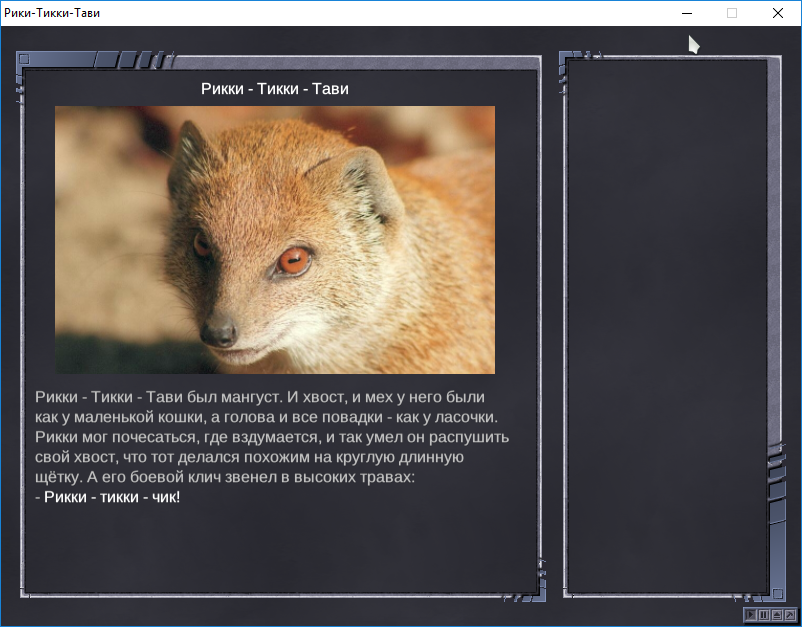This screenshot has width=802, height=627.
Task: Click the mongoose's red-brown eye in photo
Action: 294,261
